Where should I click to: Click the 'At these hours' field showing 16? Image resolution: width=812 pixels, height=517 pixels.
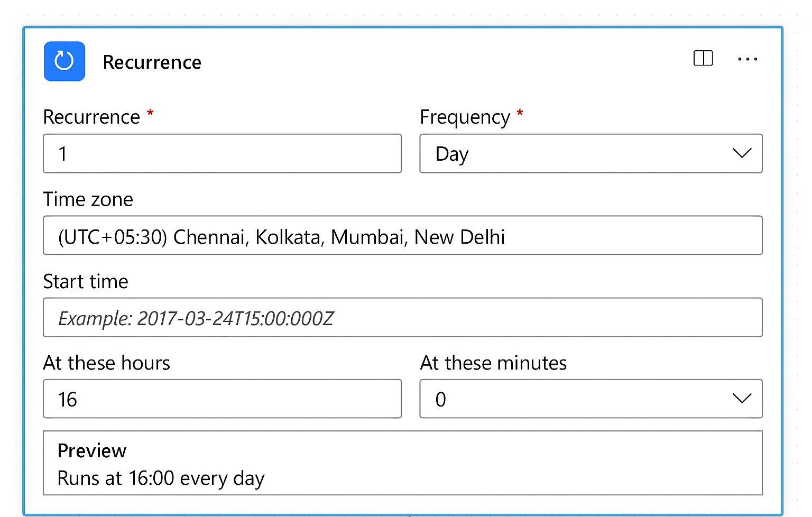[222, 399]
